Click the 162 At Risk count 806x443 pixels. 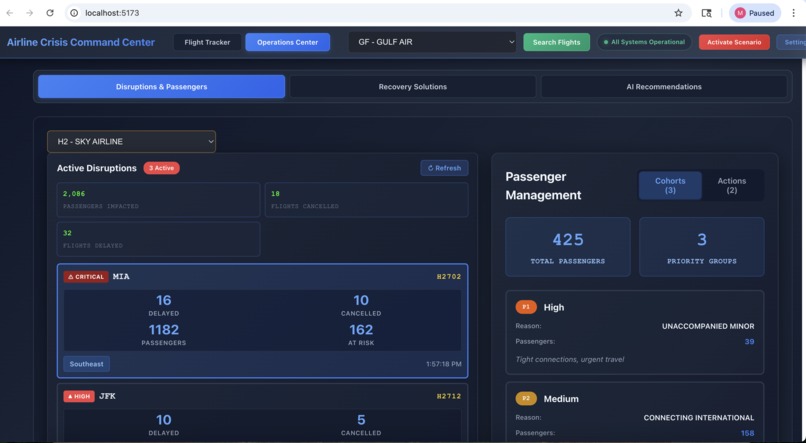point(361,329)
